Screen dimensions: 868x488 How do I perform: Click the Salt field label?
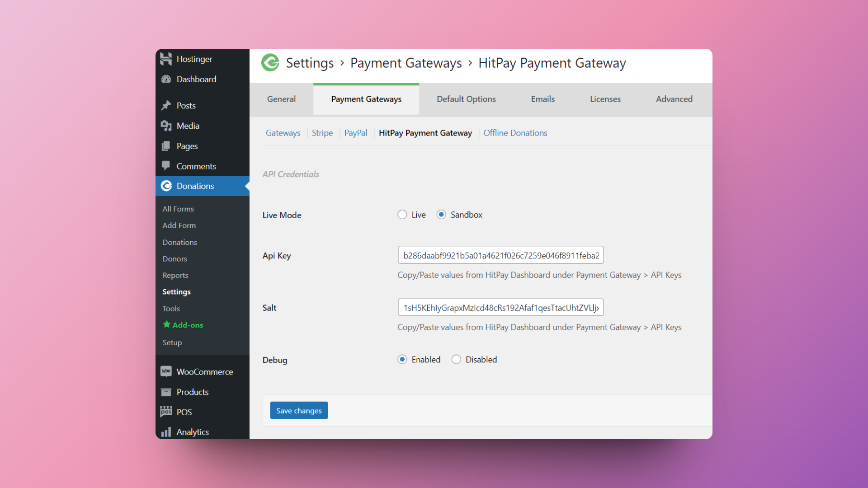tap(269, 308)
